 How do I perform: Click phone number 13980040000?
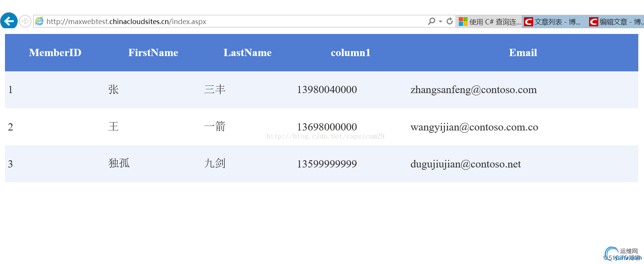pos(327,90)
